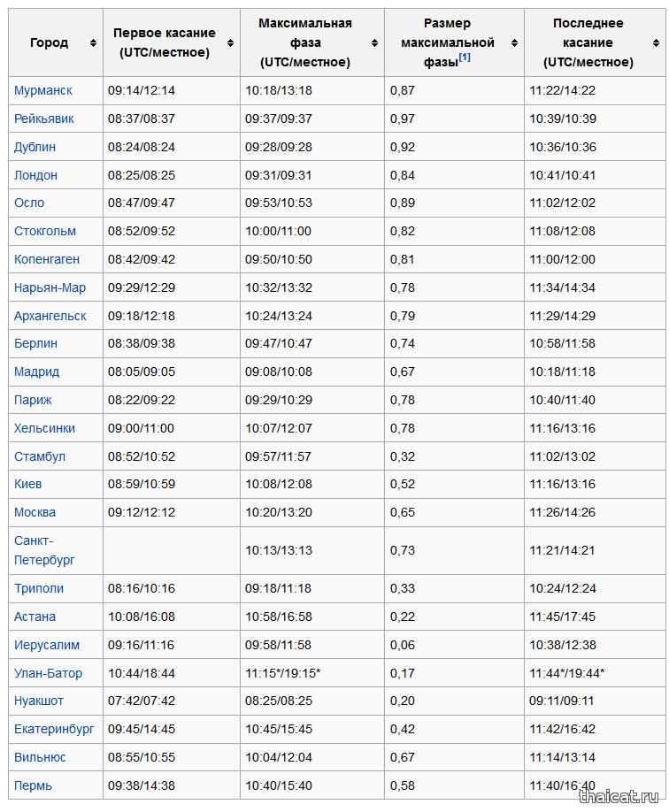Sort by Размер максимальной фазы using its arrows
669x812 pixels.
coord(514,42)
